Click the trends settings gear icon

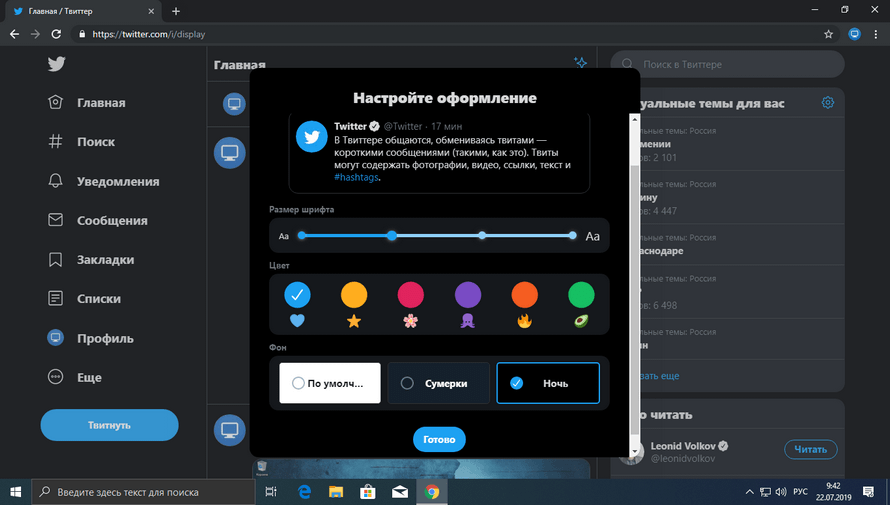[x=827, y=103]
